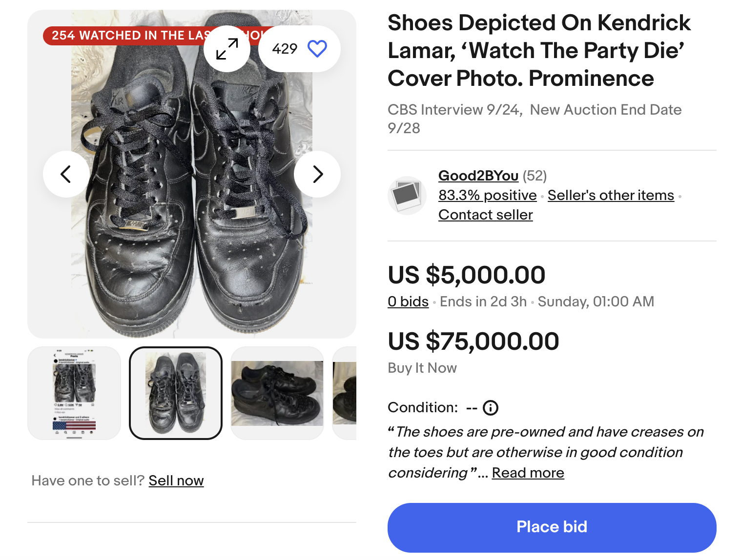Open Seller's other items link

(610, 195)
